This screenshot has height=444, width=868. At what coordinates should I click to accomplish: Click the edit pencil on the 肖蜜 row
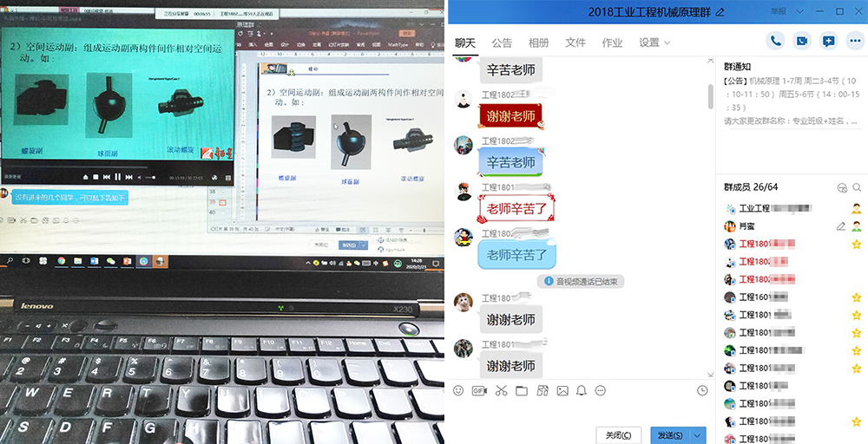click(x=841, y=226)
